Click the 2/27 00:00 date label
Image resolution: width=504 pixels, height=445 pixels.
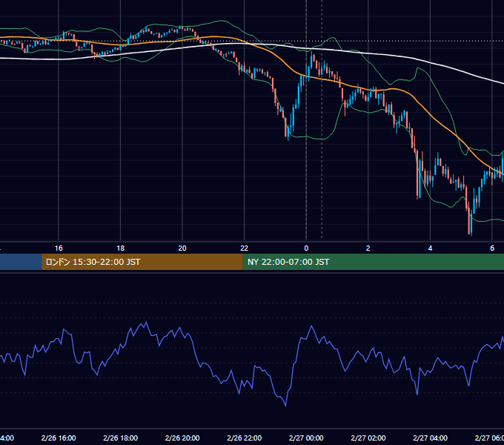pyautogui.click(x=306, y=438)
